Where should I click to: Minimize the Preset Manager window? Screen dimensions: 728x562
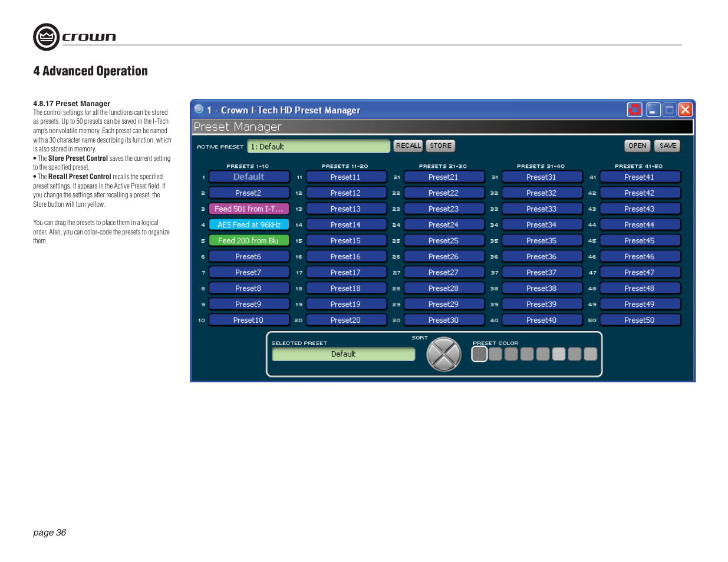pyautogui.click(x=653, y=110)
